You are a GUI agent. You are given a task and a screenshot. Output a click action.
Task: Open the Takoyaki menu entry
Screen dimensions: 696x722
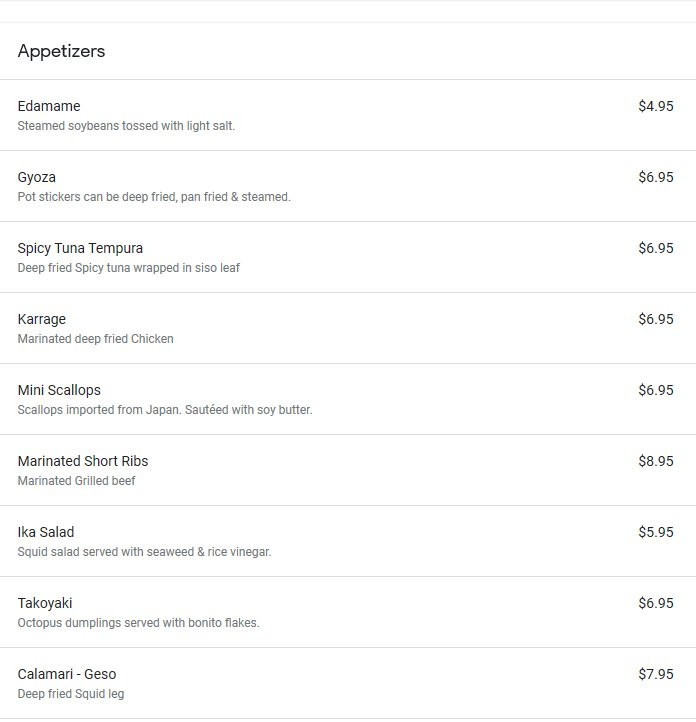click(348, 611)
